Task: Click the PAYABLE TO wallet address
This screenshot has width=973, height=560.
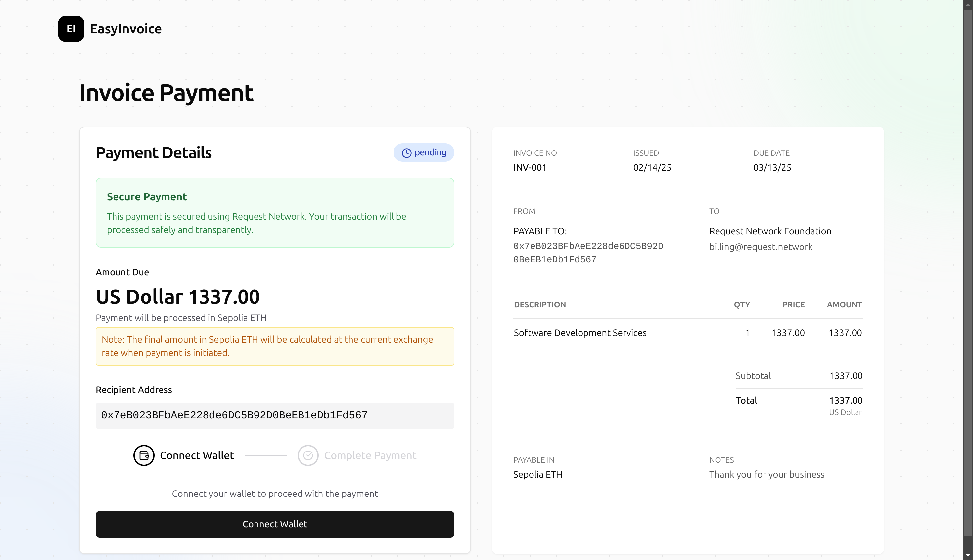Action: (x=588, y=253)
